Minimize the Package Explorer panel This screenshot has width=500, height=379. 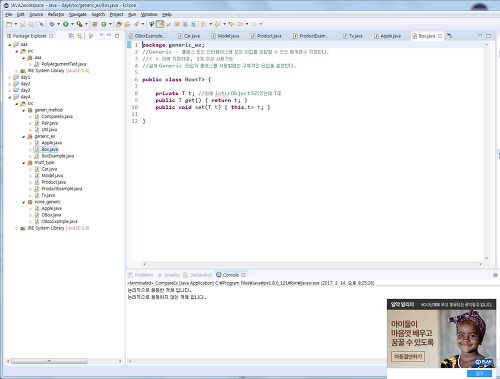pyautogui.click(x=109, y=35)
